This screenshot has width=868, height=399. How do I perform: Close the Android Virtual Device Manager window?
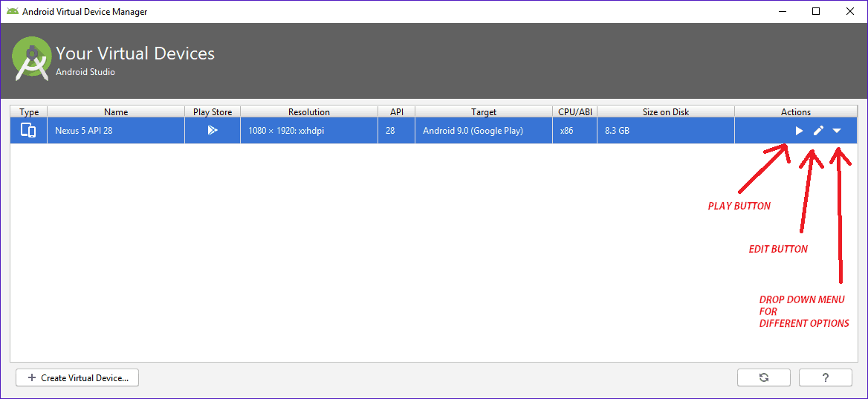[849, 12]
